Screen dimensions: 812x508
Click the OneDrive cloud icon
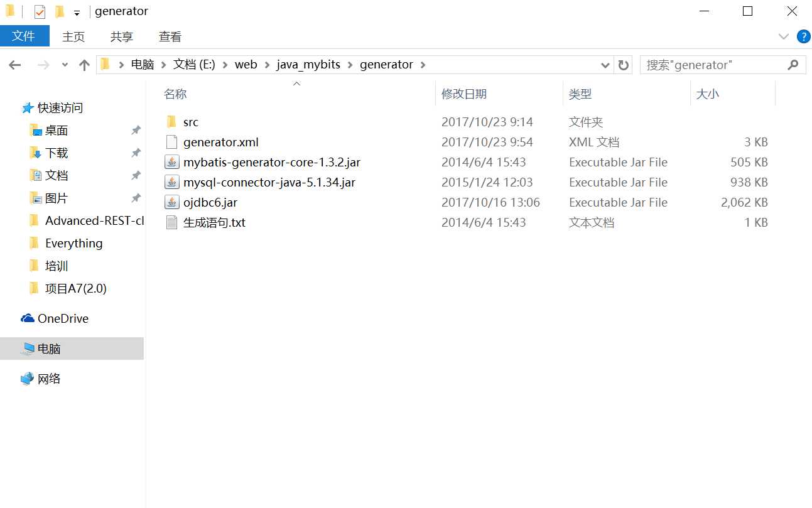pos(28,318)
